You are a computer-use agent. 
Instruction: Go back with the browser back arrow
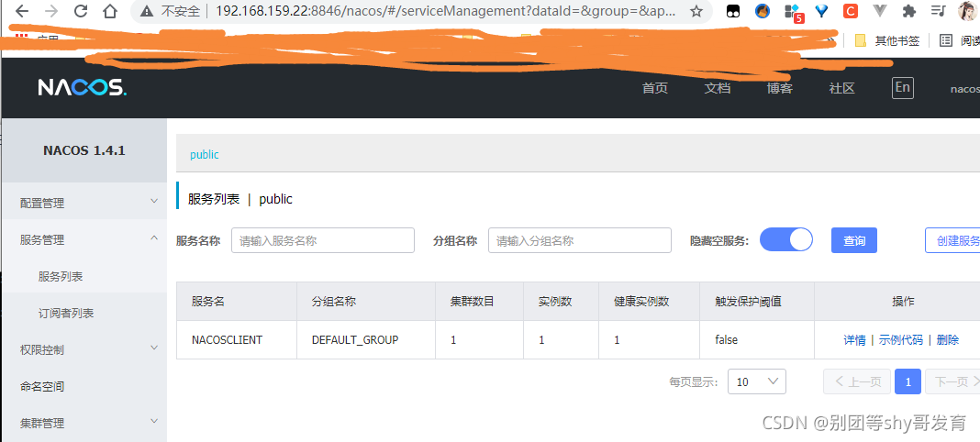[x=21, y=11]
